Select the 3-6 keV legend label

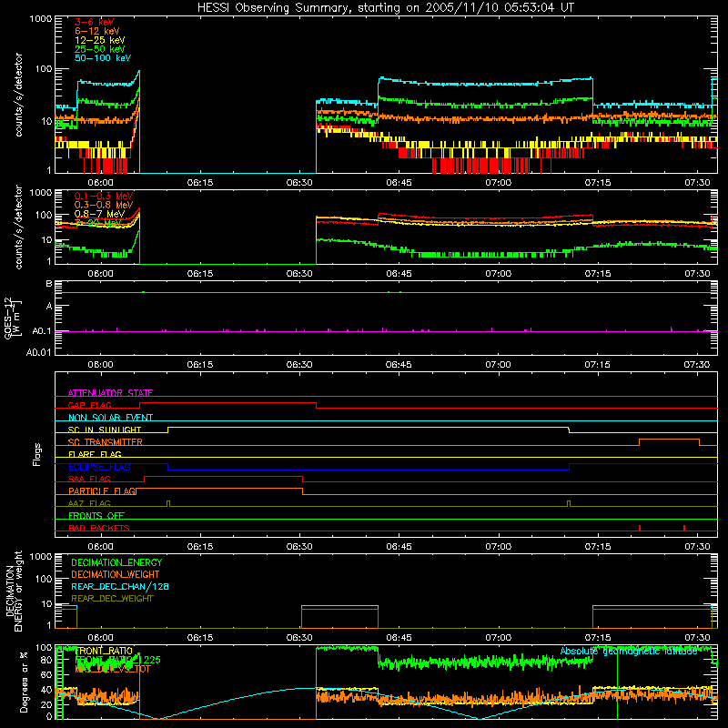95,22
